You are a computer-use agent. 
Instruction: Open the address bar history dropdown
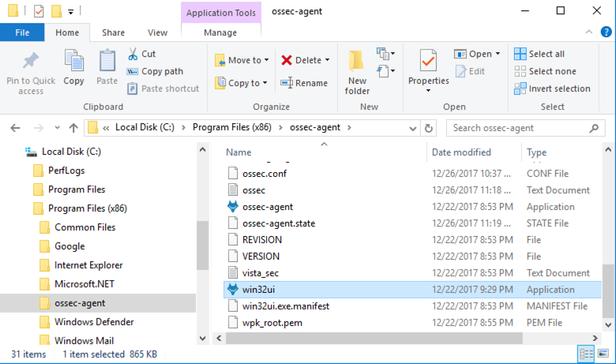click(x=413, y=128)
